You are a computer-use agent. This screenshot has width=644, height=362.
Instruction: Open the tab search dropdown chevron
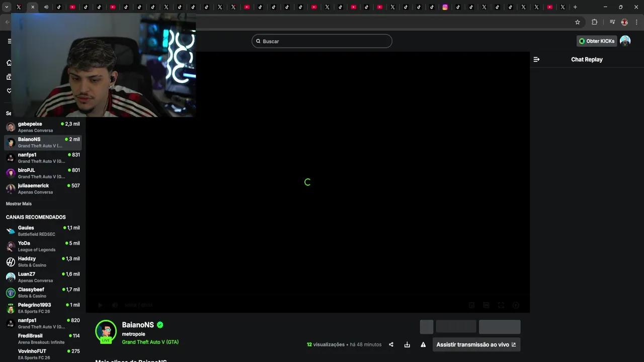click(x=7, y=7)
